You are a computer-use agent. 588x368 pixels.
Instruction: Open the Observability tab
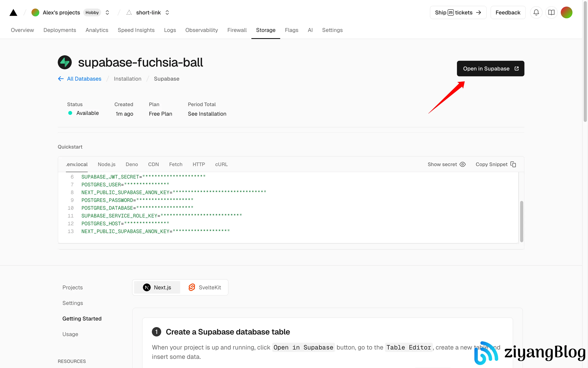202,30
